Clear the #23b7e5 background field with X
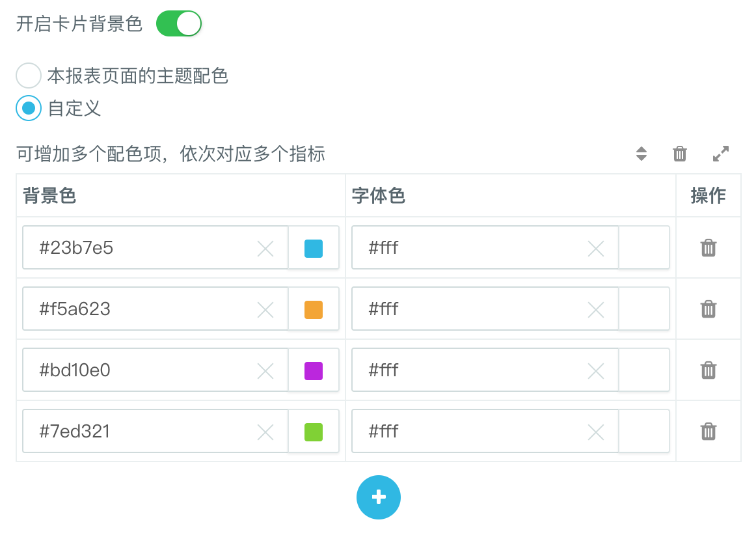This screenshot has height=539, width=756. [265, 249]
